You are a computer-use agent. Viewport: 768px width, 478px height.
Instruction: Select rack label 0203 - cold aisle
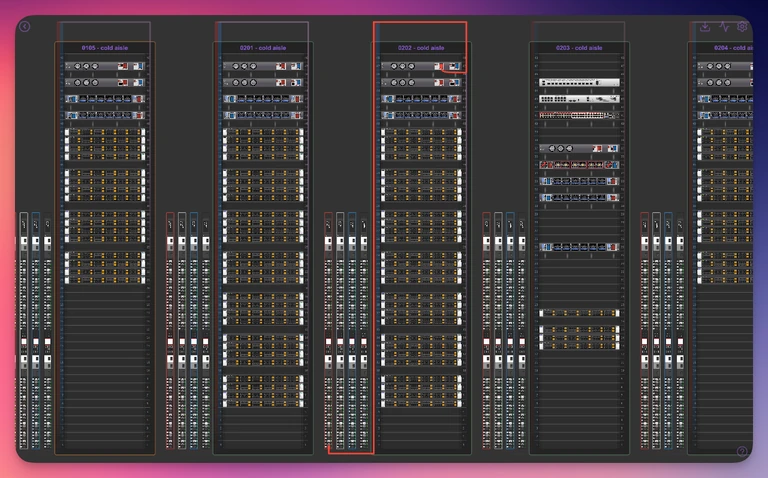tap(579, 48)
